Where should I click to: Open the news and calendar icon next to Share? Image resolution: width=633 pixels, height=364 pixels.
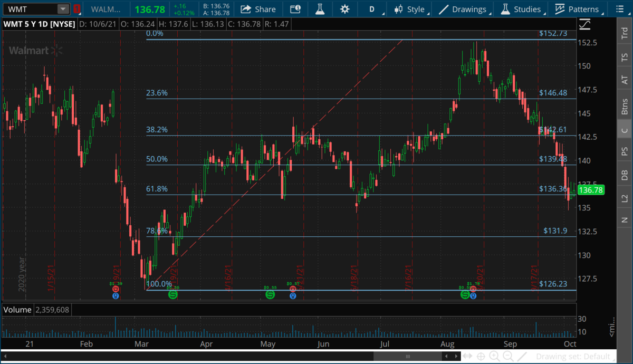296,9
